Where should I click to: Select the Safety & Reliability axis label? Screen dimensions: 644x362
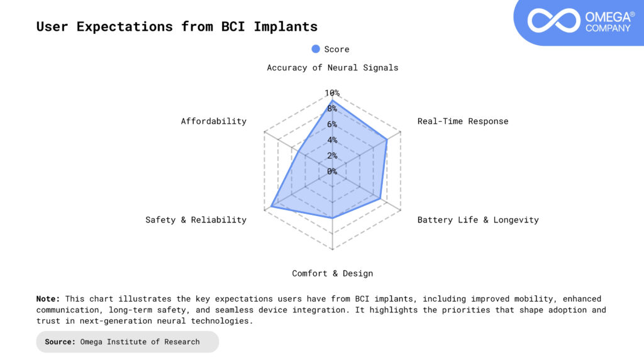196,219
